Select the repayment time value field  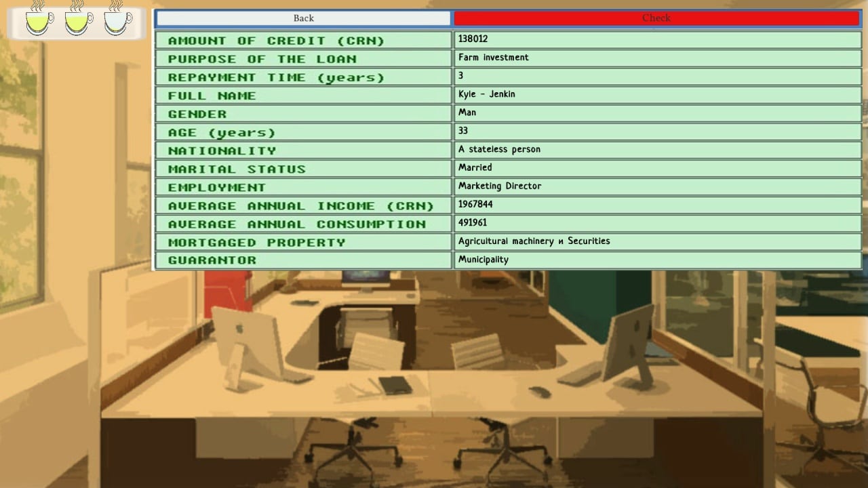(657, 76)
